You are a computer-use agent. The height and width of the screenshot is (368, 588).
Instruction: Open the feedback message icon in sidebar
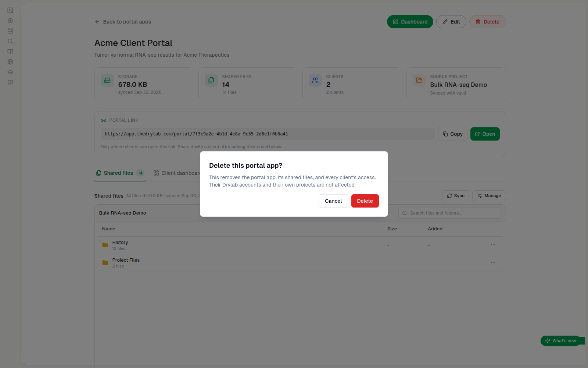point(10,82)
